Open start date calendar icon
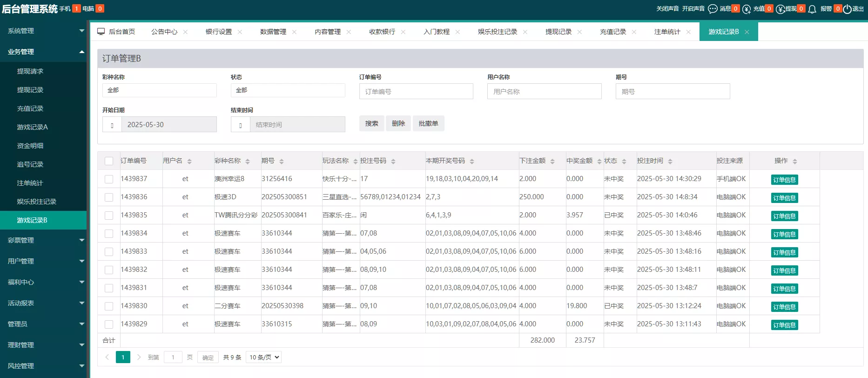The image size is (868, 378). coord(112,125)
